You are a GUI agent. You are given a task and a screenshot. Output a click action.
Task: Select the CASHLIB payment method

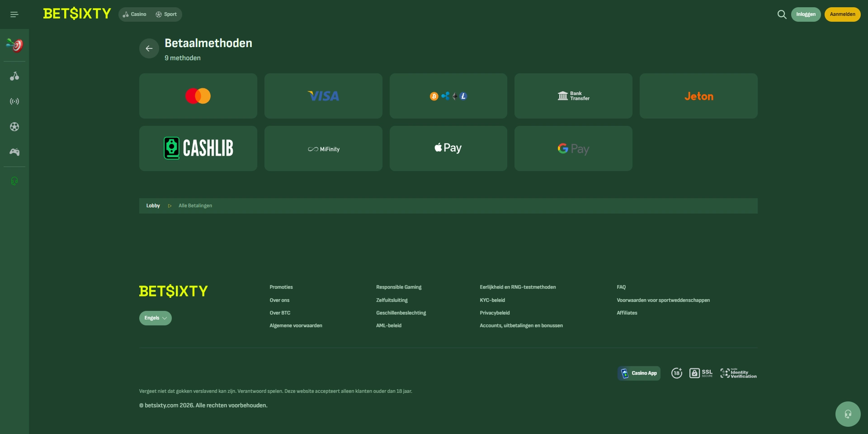pos(198,148)
